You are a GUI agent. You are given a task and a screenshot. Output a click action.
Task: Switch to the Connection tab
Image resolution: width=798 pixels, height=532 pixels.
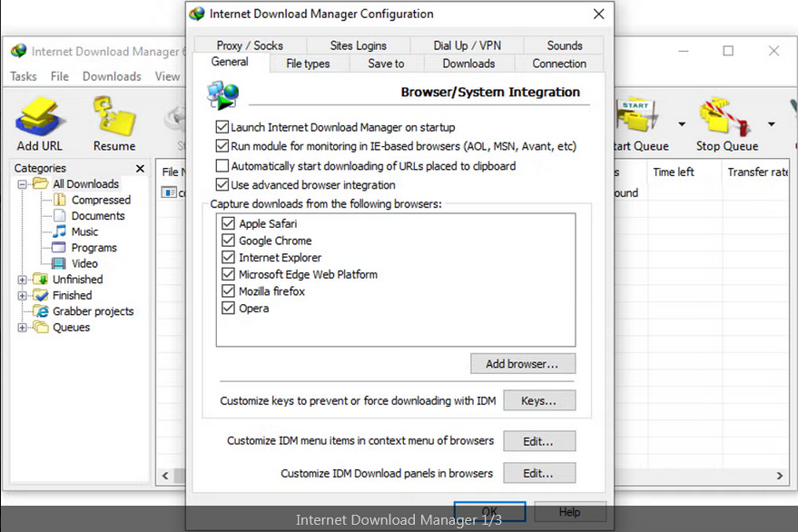point(559,64)
